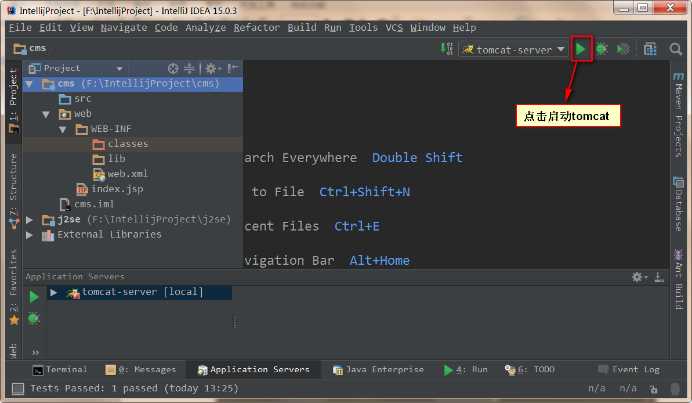
Task: Run with coverage from the toolbar
Action: click(623, 49)
